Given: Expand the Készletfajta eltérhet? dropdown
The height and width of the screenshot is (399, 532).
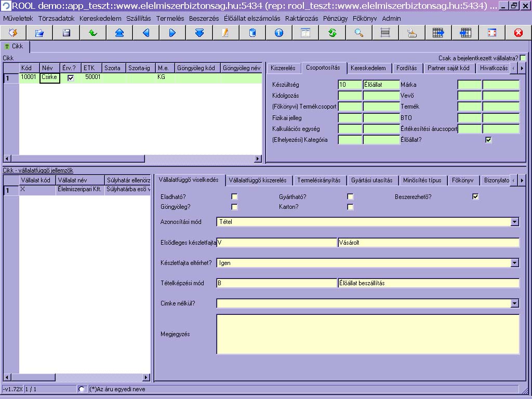Looking at the screenshot, I should pyautogui.click(x=514, y=263).
